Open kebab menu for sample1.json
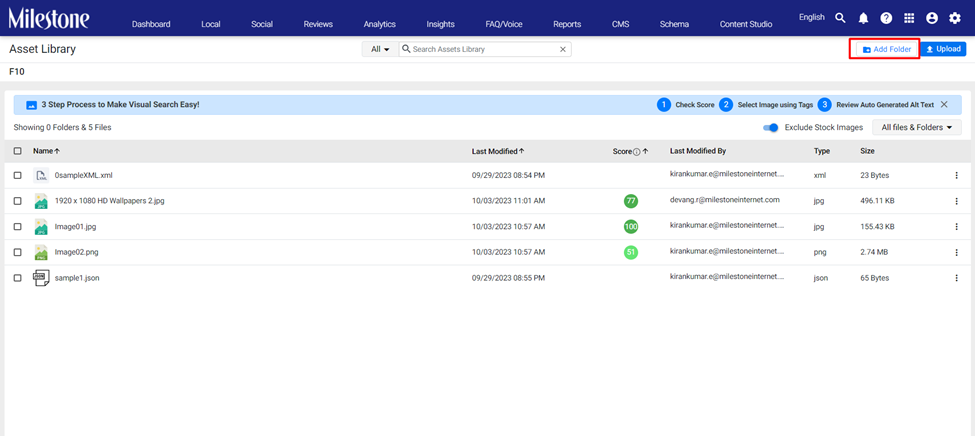 click(956, 278)
